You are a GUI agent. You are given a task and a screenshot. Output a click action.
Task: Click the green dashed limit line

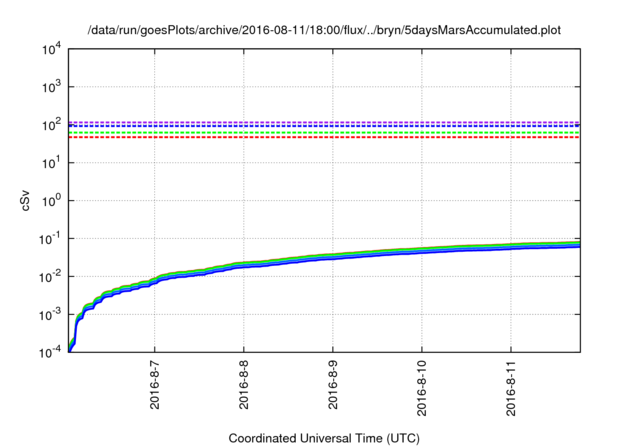[324, 133]
